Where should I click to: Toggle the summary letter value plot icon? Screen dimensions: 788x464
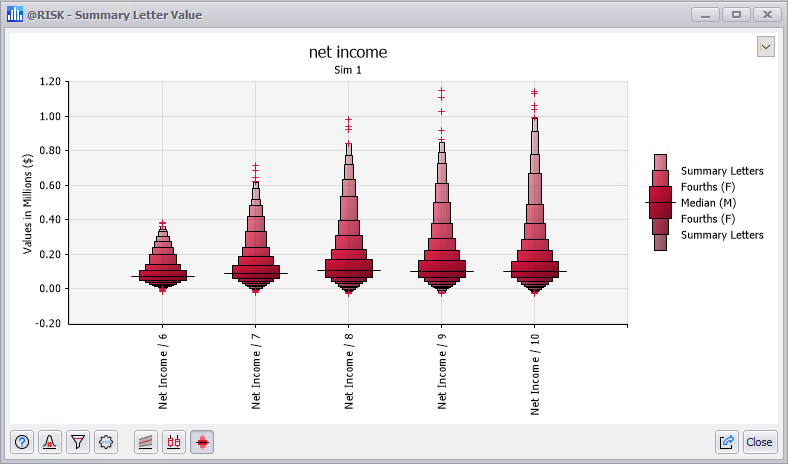click(202, 441)
